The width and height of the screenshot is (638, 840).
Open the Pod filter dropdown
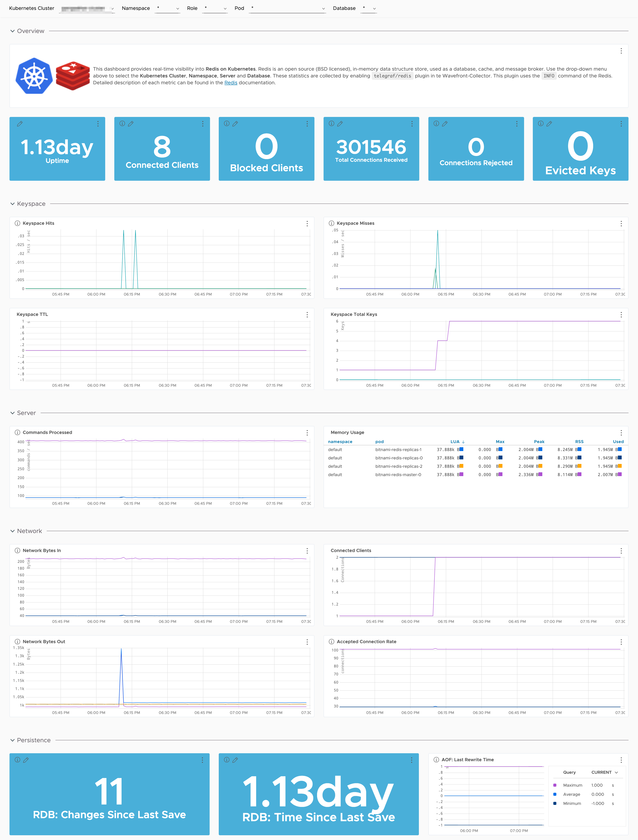point(287,8)
